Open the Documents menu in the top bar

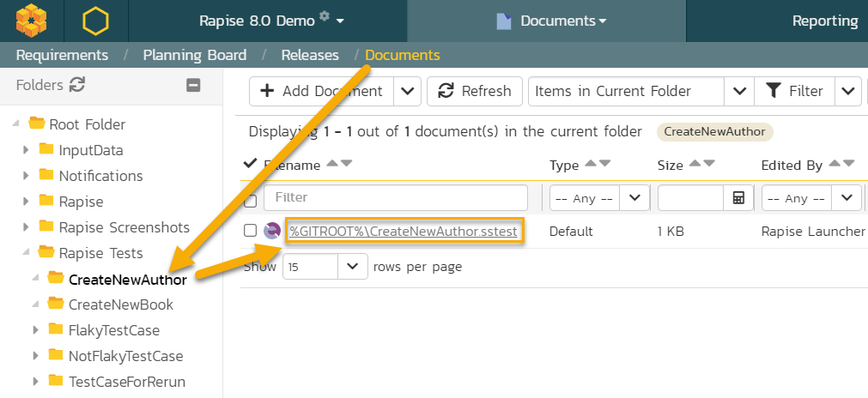[551, 21]
